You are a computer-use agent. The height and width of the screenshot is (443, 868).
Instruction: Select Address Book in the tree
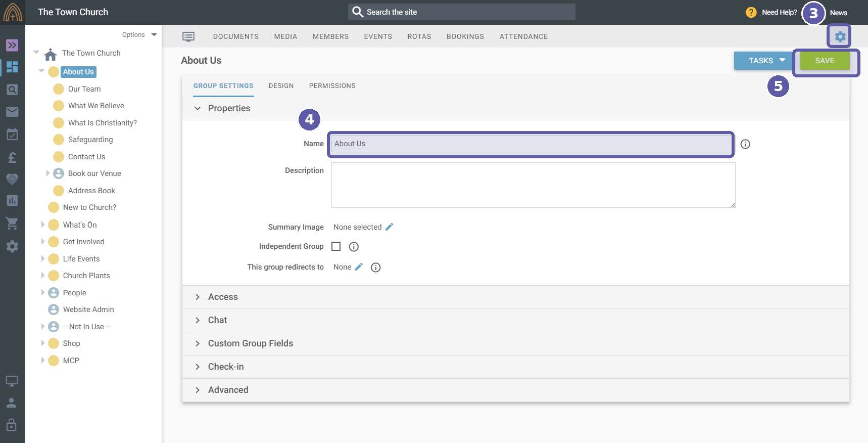point(91,191)
